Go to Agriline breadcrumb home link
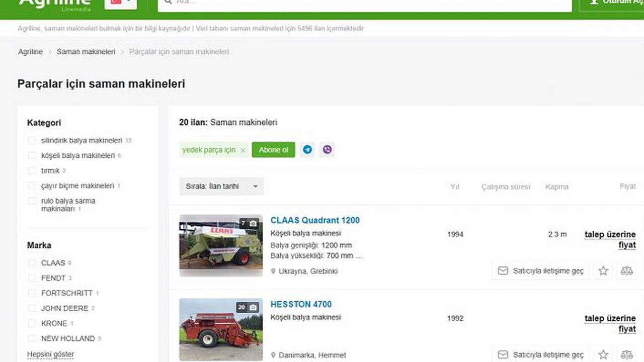This screenshot has height=362, width=644. [x=31, y=52]
